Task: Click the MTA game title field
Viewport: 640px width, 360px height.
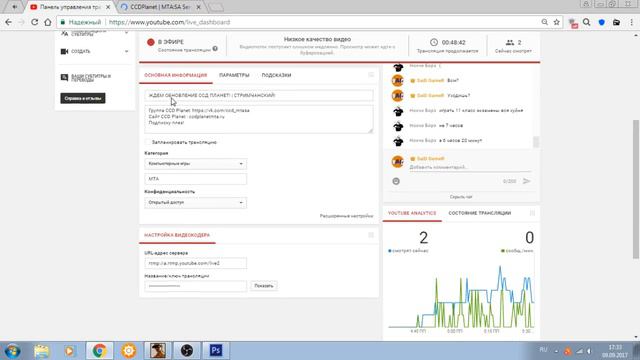Action: (196, 179)
